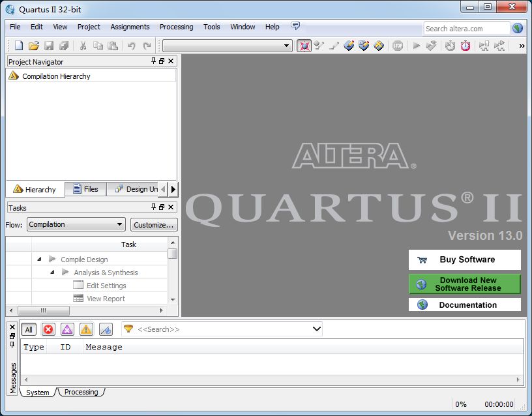The width and height of the screenshot is (532, 416).
Task: Open the File menu
Action: (x=15, y=27)
